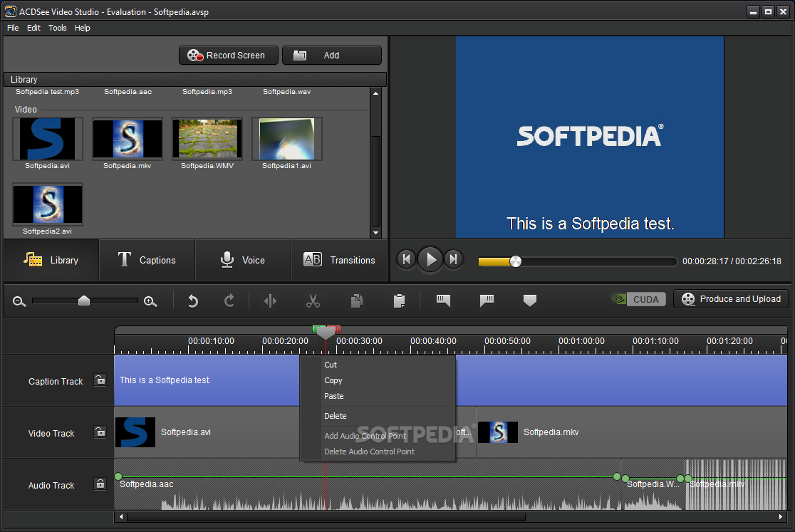This screenshot has height=532, width=795.
Task: Open the File menu
Action: pos(13,28)
